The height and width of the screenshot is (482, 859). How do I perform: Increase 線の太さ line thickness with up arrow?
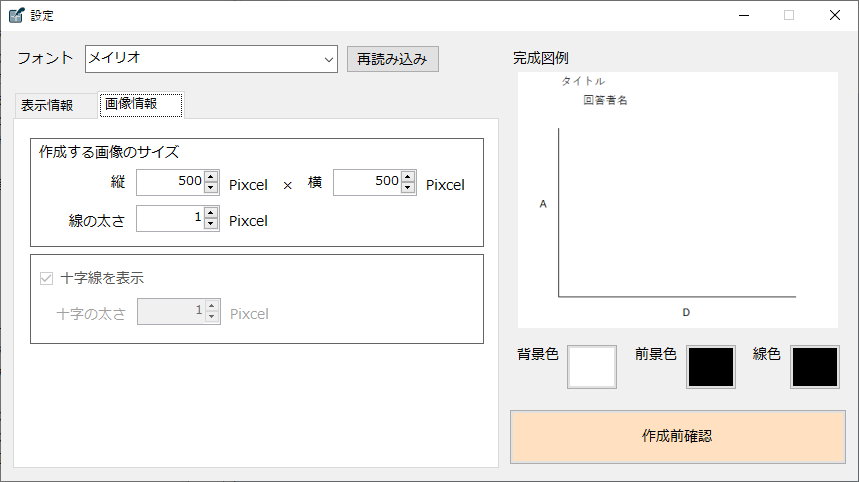point(211,213)
